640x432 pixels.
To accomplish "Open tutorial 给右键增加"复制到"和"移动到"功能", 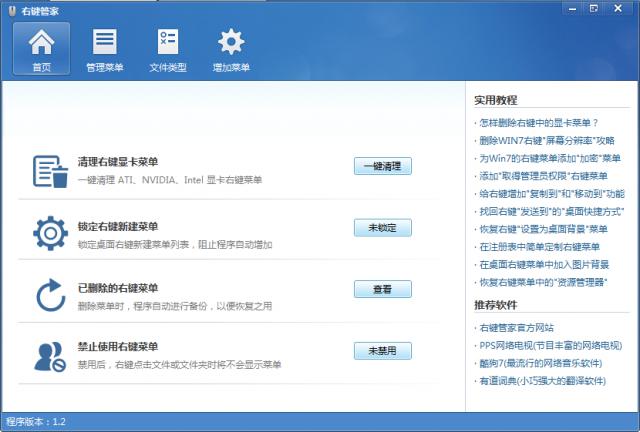I will (x=552, y=194).
